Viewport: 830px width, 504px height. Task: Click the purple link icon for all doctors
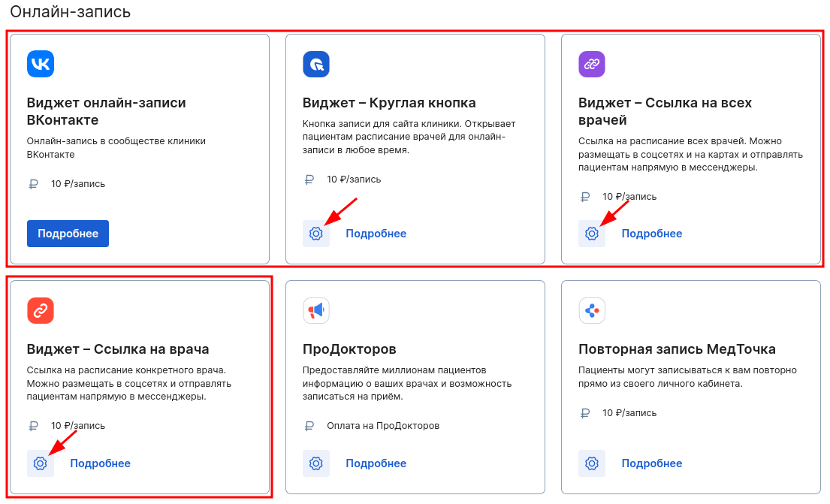(x=592, y=64)
